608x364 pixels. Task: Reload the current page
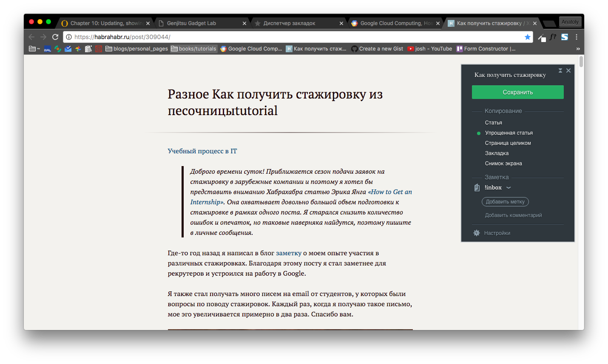(55, 37)
